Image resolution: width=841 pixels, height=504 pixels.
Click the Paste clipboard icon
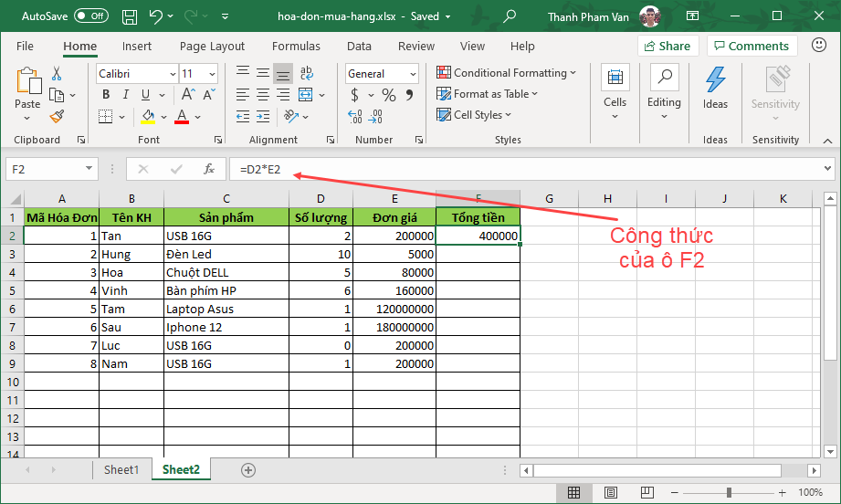tap(28, 81)
